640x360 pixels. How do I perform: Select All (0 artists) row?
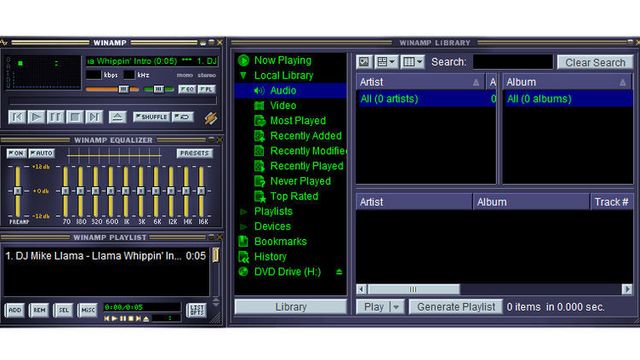coord(426,99)
